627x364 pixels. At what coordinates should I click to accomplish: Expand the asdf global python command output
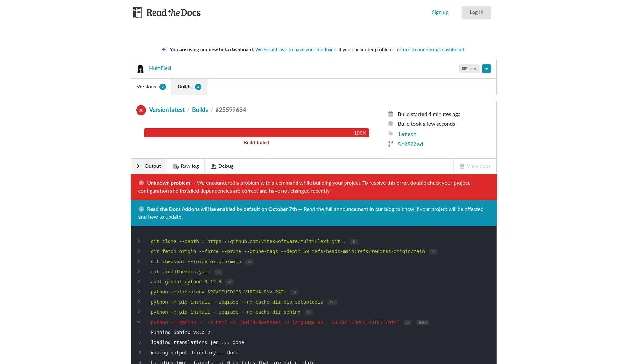point(139,281)
